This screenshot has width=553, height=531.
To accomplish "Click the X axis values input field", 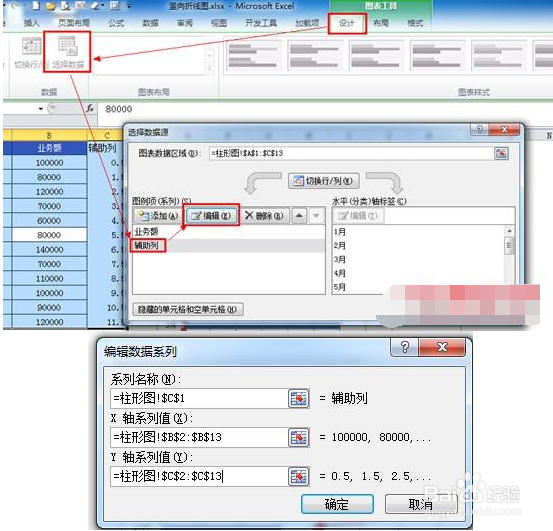I will click(199, 437).
